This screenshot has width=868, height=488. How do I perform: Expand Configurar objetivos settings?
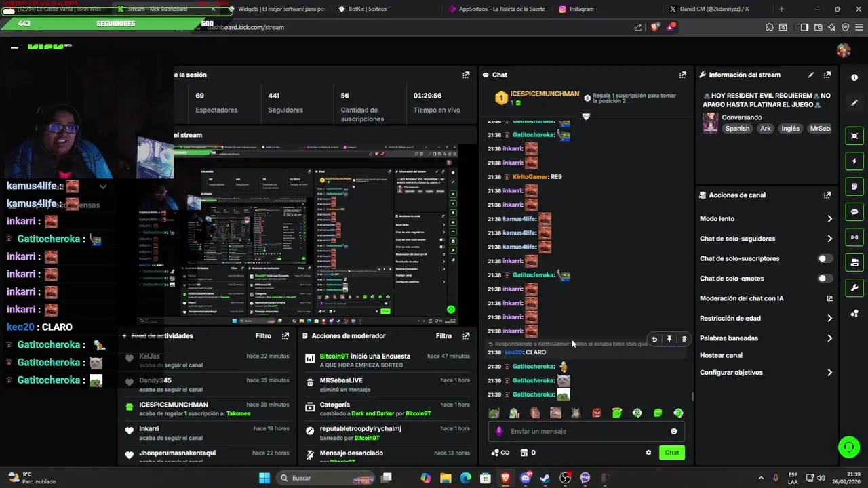click(x=829, y=373)
